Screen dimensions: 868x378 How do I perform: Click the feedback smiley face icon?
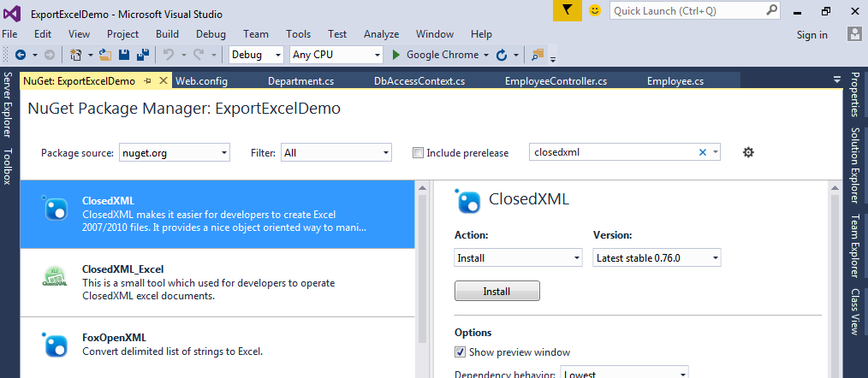click(x=595, y=10)
